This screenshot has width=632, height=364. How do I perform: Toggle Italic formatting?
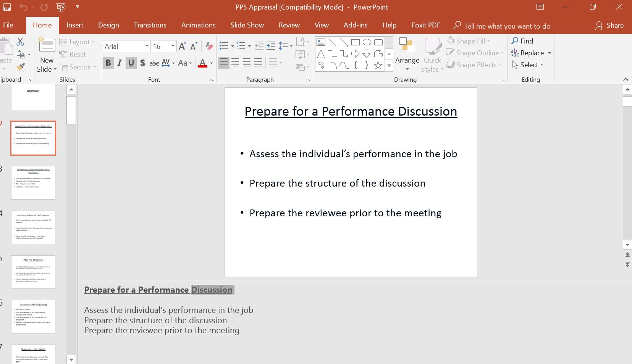[120, 63]
